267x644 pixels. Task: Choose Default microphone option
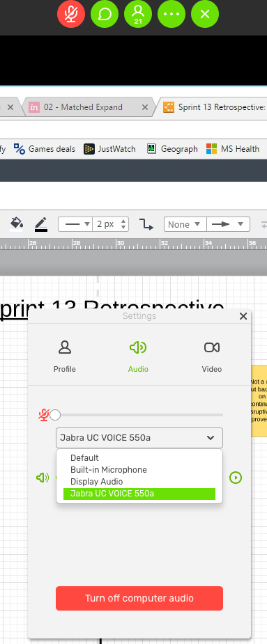coord(139,458)
